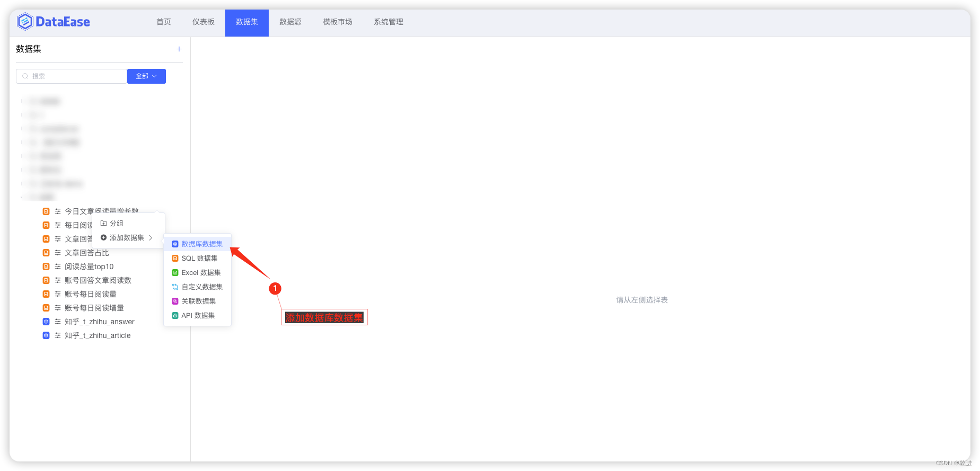Click the blue database icon for 数据库数据集
Screen dimensions: 980x471
pos(175,244)
